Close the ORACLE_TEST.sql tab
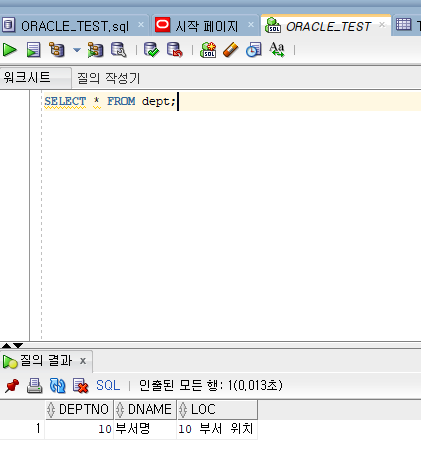This screenshot has width=421, height=474. (141, 25)
